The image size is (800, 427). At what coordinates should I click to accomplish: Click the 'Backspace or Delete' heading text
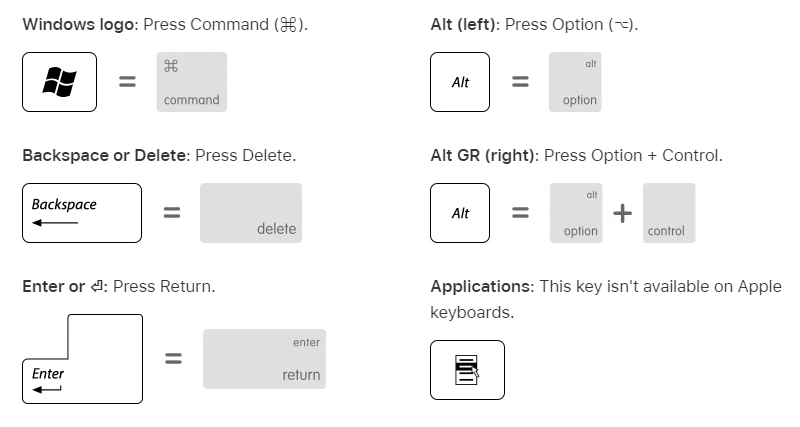pyautogui.click(x=105, y=156)
